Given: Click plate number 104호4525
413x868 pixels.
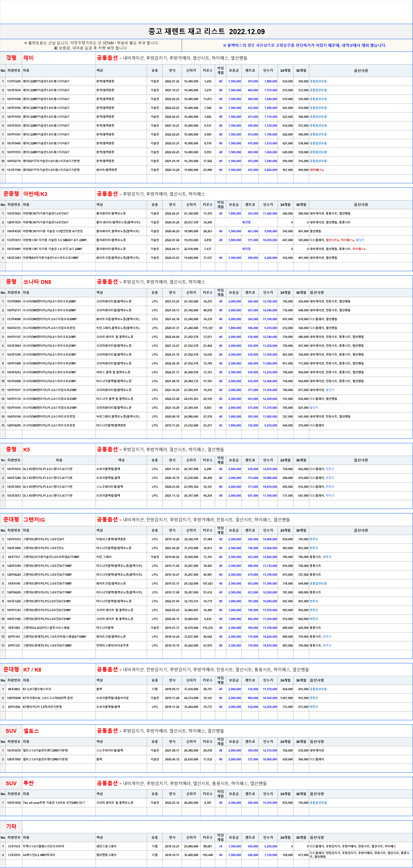Looking at the screenshot, I should pos(14,231).
